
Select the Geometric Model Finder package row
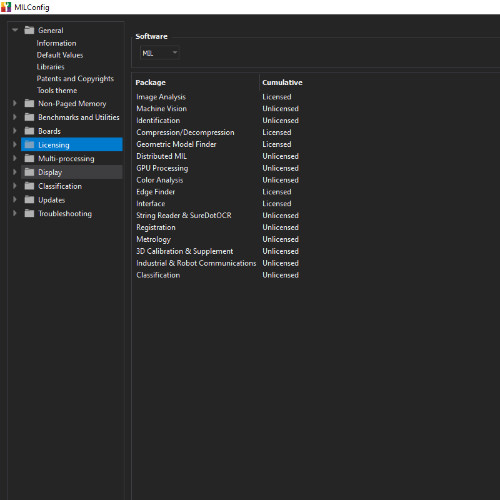coord(218,144)
